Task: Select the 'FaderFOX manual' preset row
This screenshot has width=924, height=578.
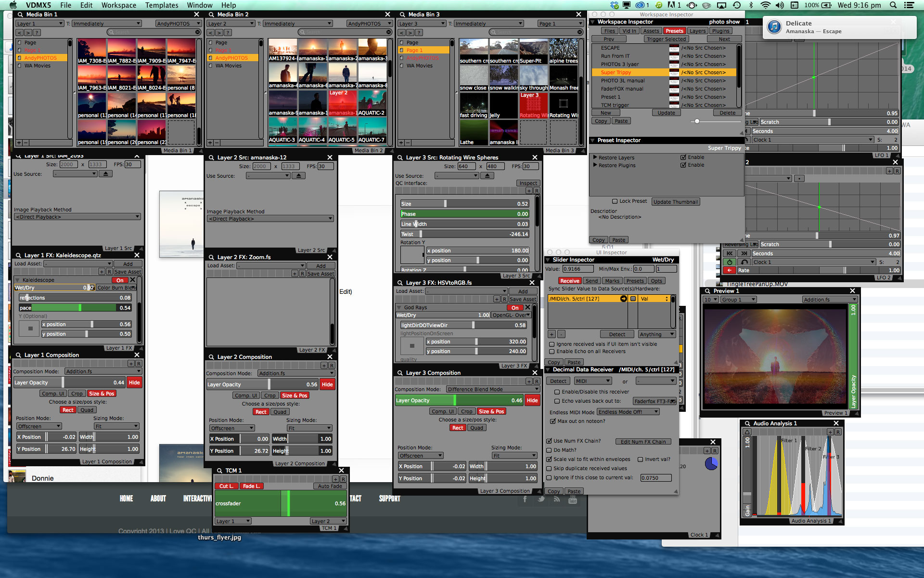Action: coord(664,89)
